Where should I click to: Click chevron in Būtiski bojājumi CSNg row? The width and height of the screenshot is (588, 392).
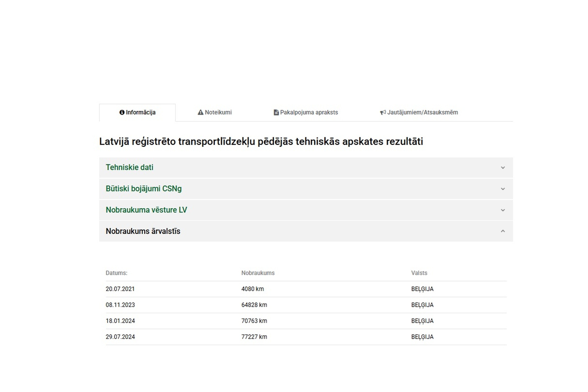pyautogui.click(x=503, y=189)
